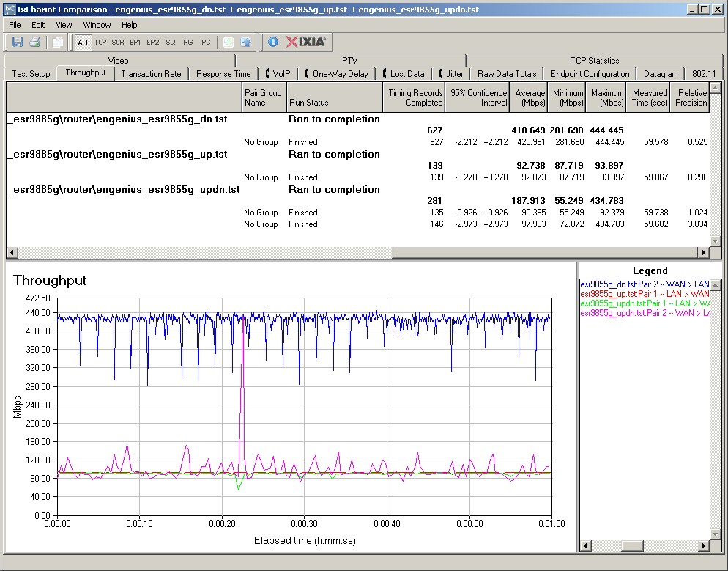Open the Lost Data tab
This screenshot has height=571, width=728.
(403, 74)
